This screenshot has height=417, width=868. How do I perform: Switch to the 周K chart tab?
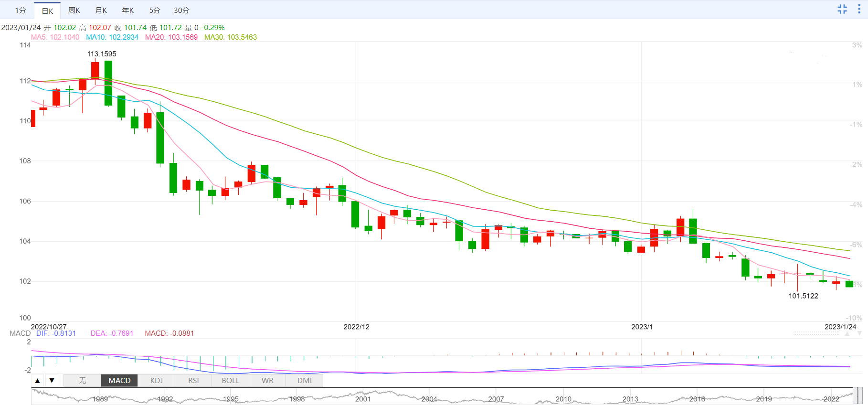pyautogui.click(x=74, y=11)
